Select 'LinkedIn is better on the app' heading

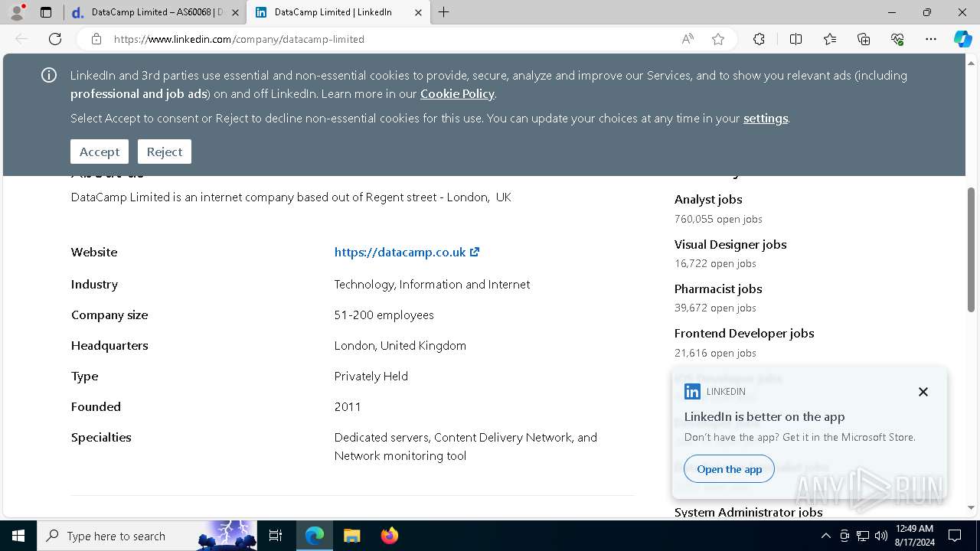pyautogui.click(x=765, y=417)
